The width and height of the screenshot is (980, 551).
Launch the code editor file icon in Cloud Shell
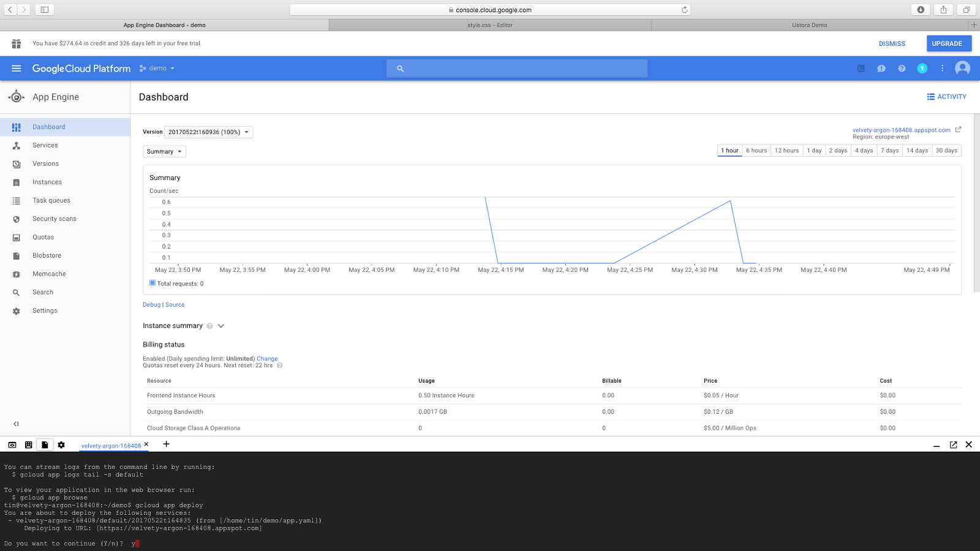pos(45,445)
